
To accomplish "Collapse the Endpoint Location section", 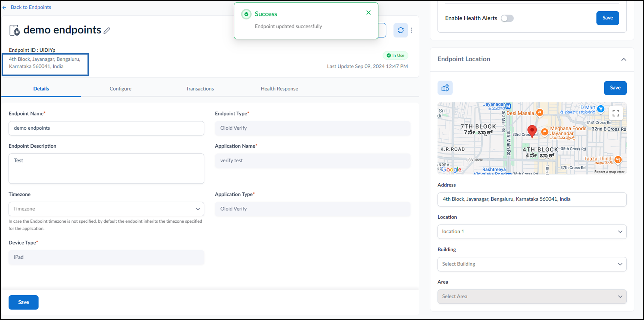I will click(624, 59).
